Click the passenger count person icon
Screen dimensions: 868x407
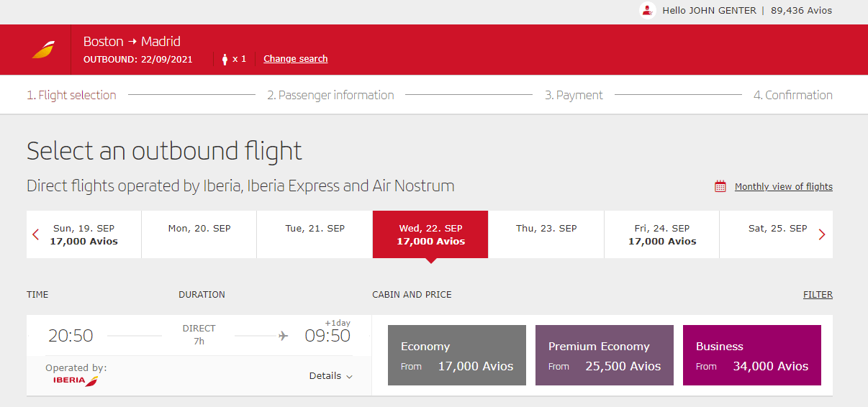click(x=225, y=59)
